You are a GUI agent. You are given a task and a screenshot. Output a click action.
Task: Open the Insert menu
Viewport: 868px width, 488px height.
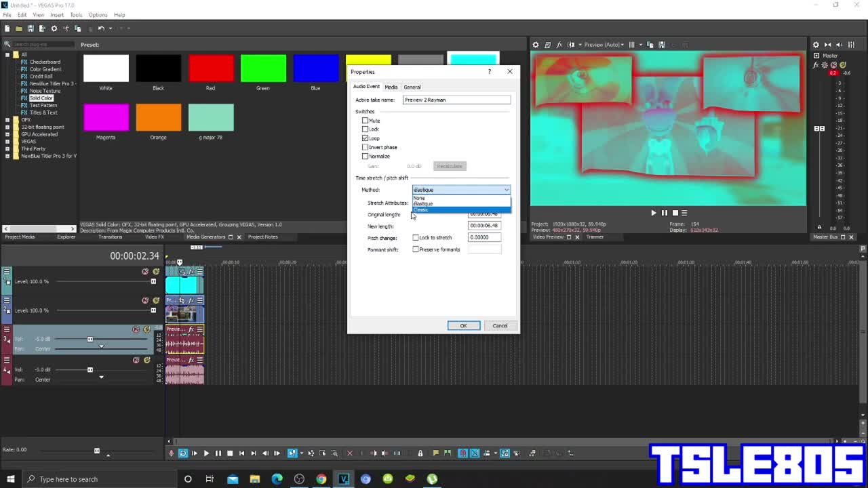coord(57,15)
